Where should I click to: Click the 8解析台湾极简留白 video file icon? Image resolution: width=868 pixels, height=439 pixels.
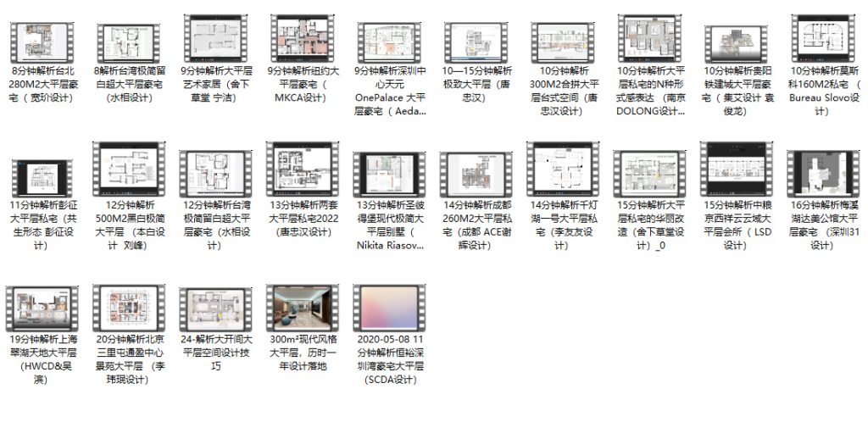[129, 40]
